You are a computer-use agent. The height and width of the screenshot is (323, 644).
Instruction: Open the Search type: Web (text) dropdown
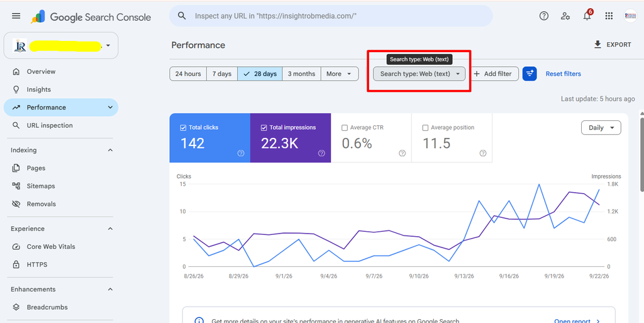(419, 74)
